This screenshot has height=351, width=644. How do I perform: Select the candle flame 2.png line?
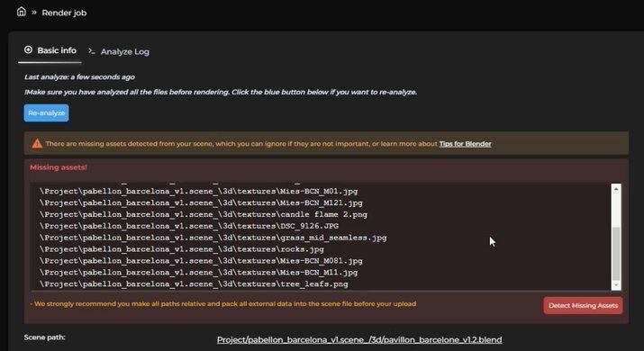204,214
